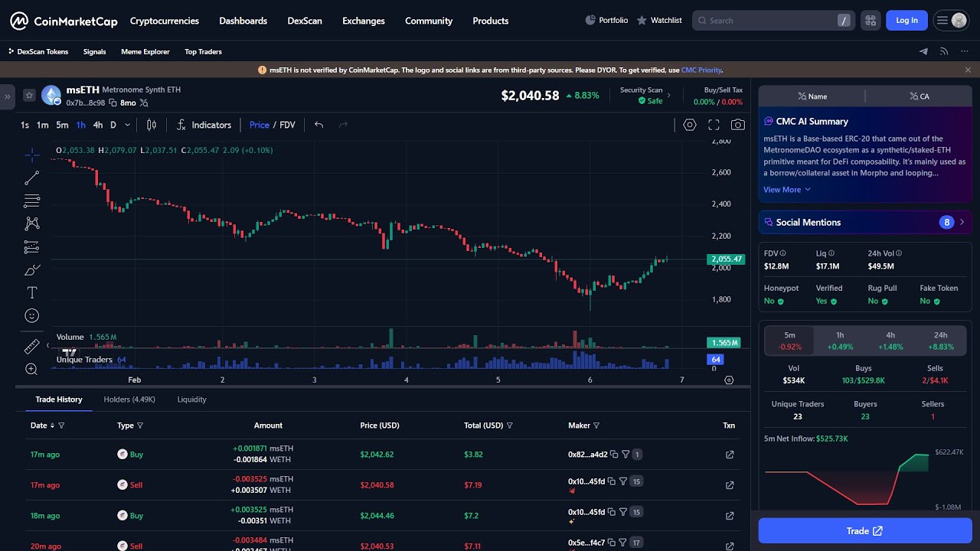The image size is (980, 551).
Task: Switch to the Liquidity tab
Action: [191, 399]
